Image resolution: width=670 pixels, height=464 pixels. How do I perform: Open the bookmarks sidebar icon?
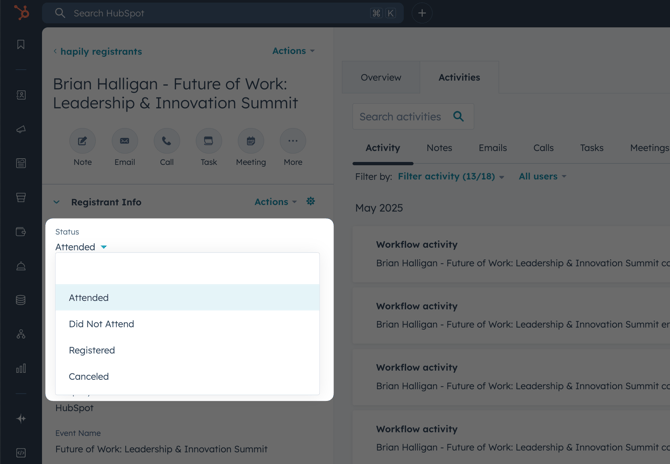21,45
